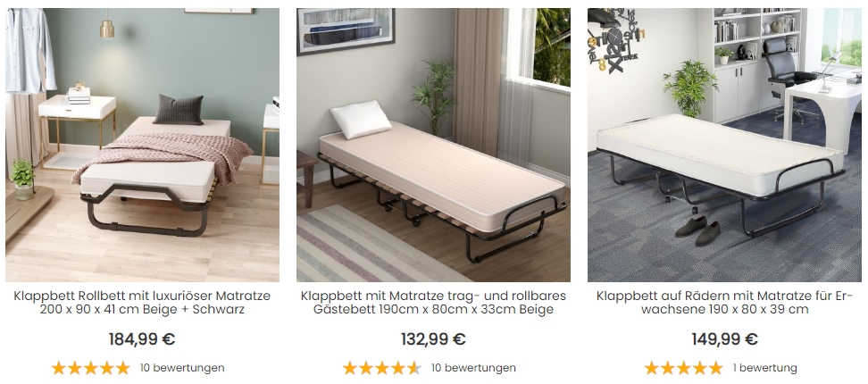View '10 bewertungen' for the 132,99 € bed

473,368
